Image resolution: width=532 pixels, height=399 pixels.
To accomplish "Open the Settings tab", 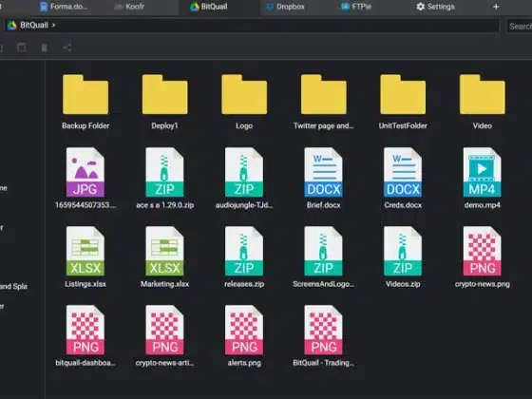I will click(436, 7).
